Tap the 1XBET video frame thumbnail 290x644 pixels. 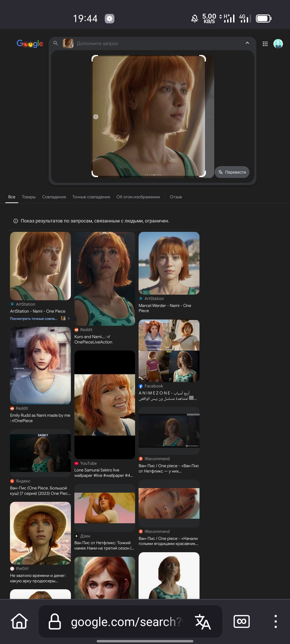coord(40,453)
